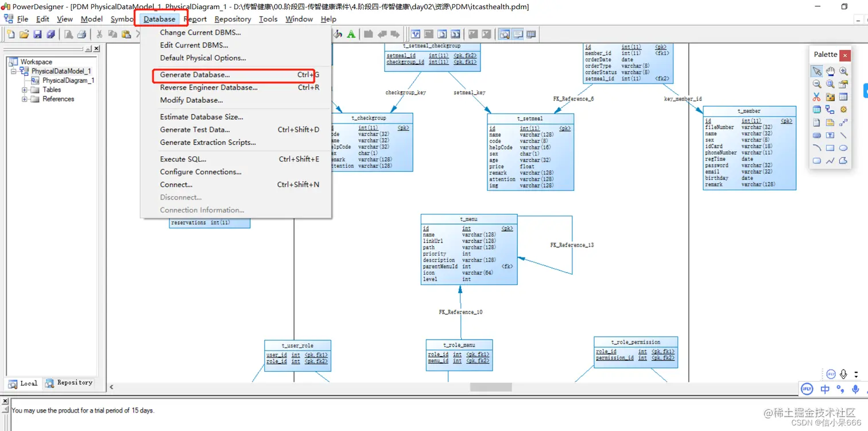Collapse the PhysicalDataModel_1 tree node
The height and width of the screenshot is (431, 868).
[x=14, y=71]
